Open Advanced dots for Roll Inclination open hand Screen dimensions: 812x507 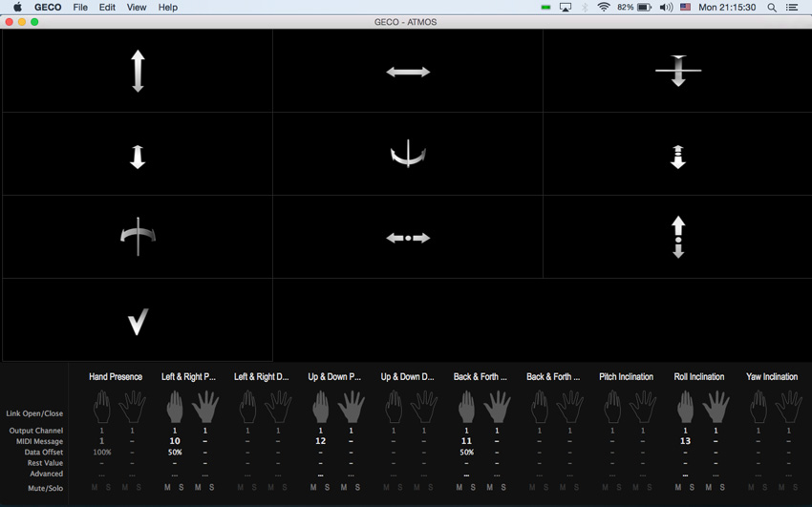click(716, 475)
